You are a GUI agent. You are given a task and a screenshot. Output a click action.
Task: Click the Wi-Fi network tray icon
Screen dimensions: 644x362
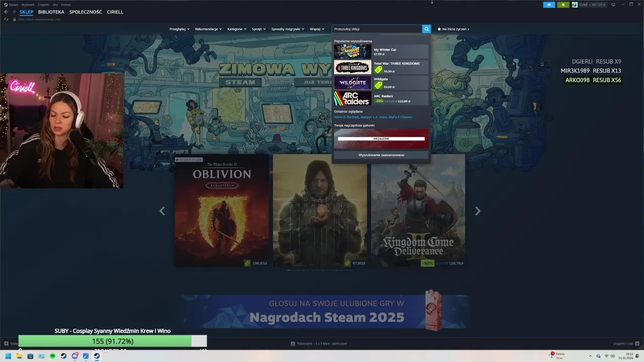coord(606,356)
